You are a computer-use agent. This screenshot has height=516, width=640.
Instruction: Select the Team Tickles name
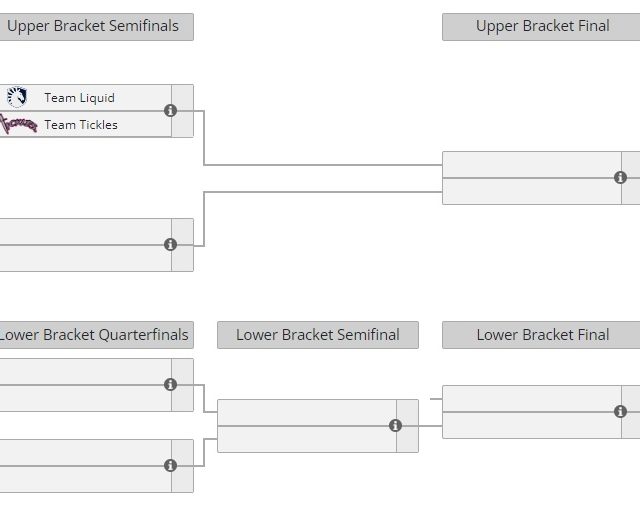pyautogui.click(x=81, y=125)
